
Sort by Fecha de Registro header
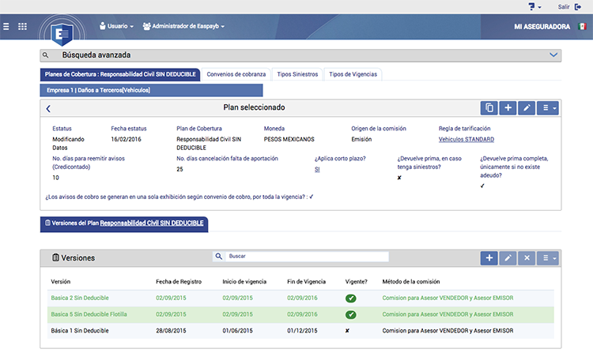179,282
